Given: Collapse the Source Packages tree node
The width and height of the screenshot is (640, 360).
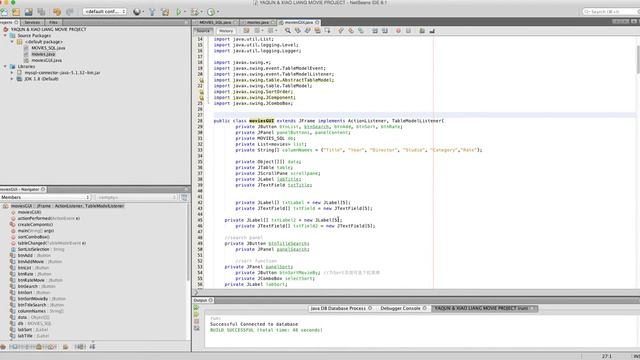Looking at the screenshot, I should point(5,36).
